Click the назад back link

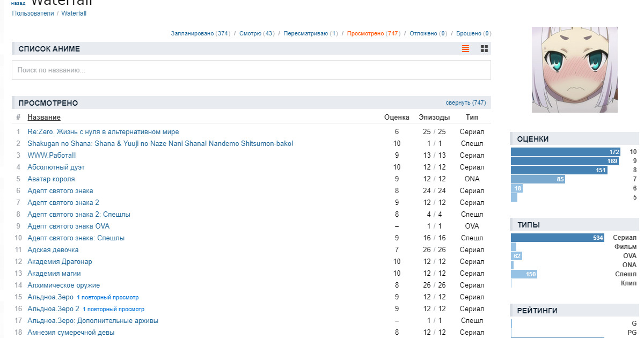18,3
